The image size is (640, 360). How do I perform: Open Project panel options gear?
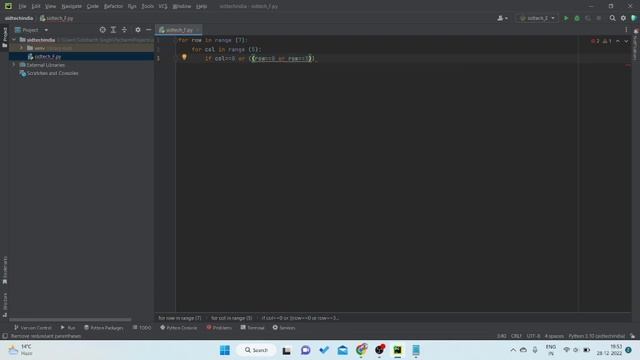(x=138, y=30)
